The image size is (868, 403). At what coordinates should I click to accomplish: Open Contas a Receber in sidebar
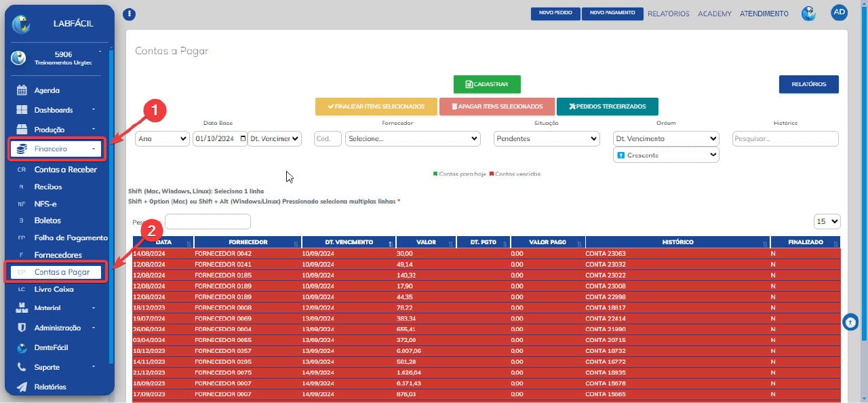click(65, 170)
